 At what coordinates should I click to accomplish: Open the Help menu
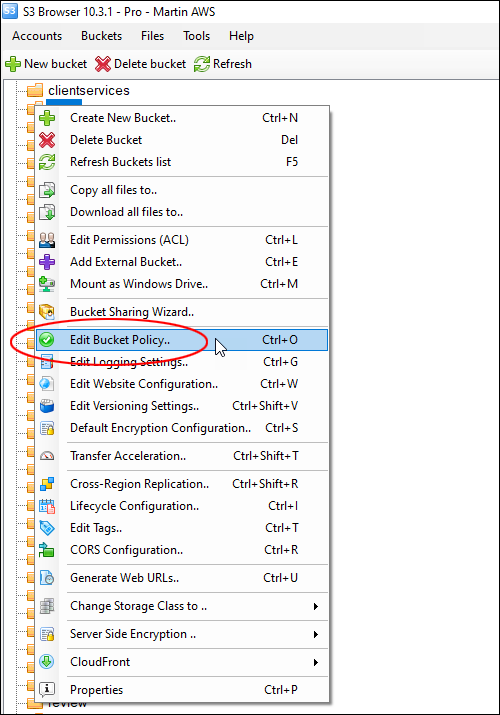coord(242,36)
